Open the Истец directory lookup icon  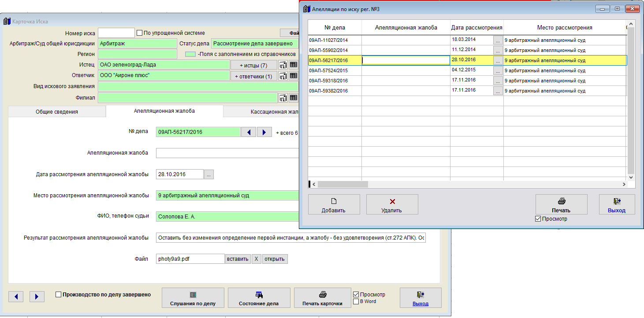pyautogui.click(x=283, y=65)
